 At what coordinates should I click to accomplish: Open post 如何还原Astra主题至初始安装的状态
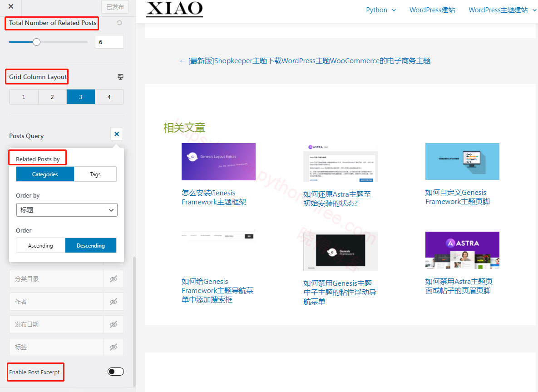(337, 199)
